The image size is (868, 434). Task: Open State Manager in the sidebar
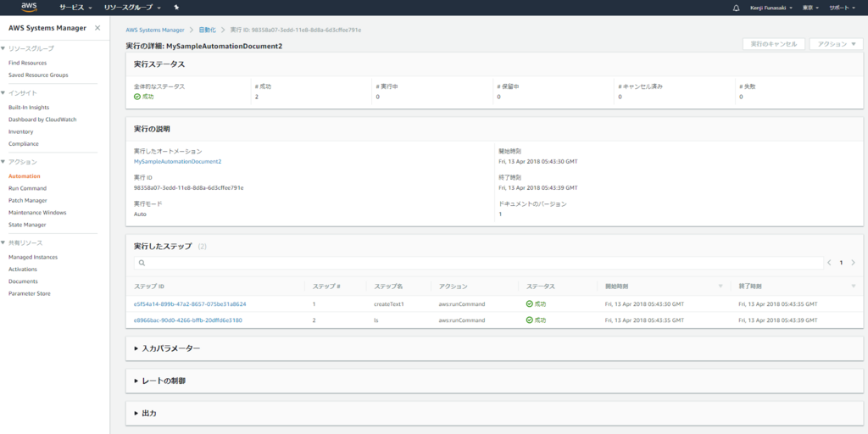point(27,225)
